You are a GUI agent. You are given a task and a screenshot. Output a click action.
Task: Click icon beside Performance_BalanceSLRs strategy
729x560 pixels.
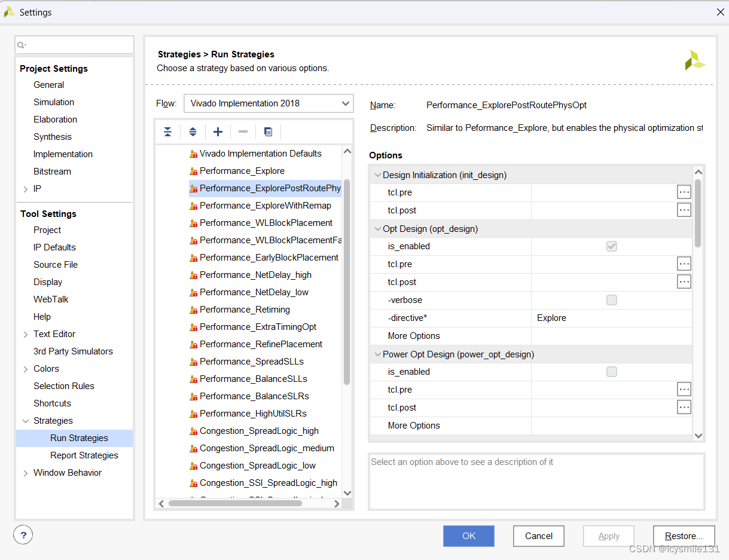[x=193, y=396]
